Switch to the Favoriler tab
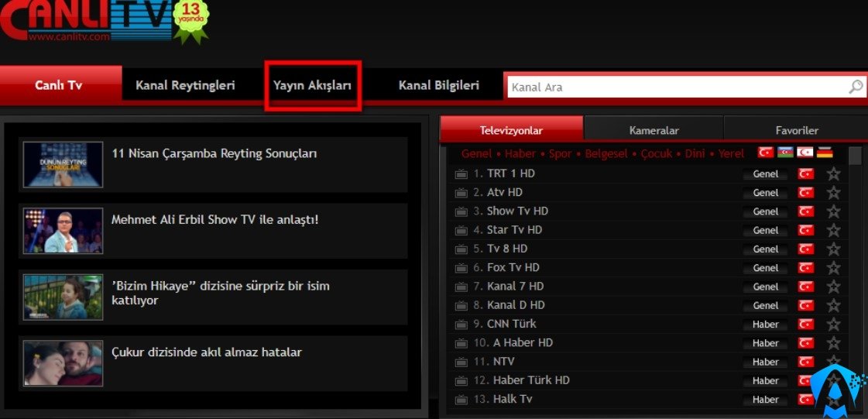 click(797, 130)
